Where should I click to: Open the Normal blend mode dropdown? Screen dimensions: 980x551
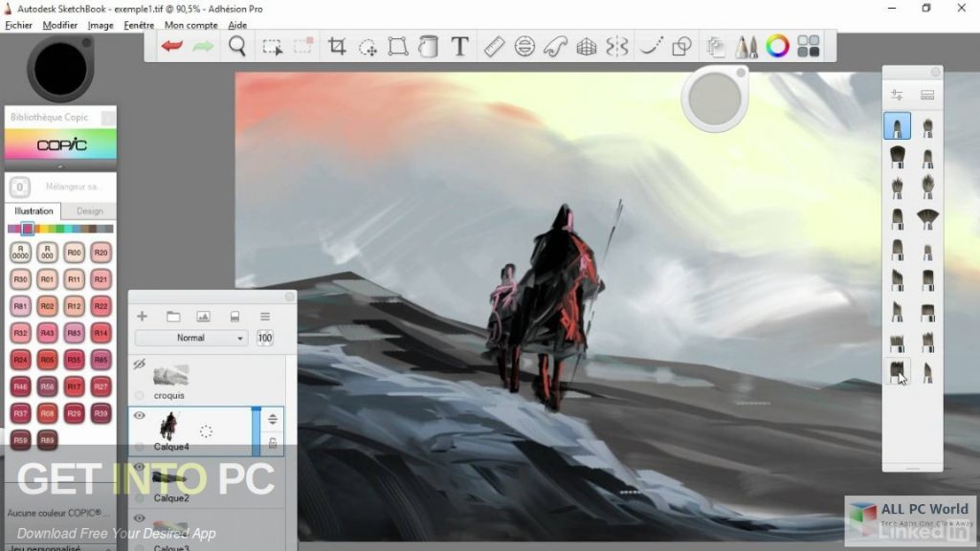[x=190, y=337]
